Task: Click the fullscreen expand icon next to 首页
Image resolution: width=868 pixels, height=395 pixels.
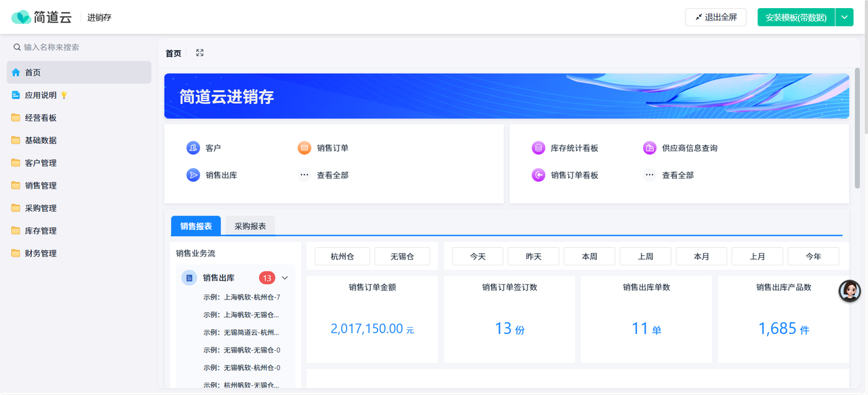Action: coord(200,53)
